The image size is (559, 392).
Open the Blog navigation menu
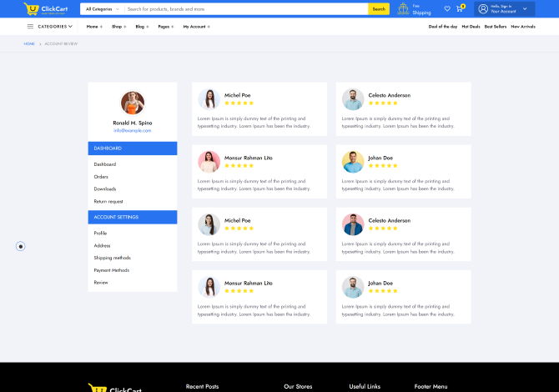click(142, 27)
